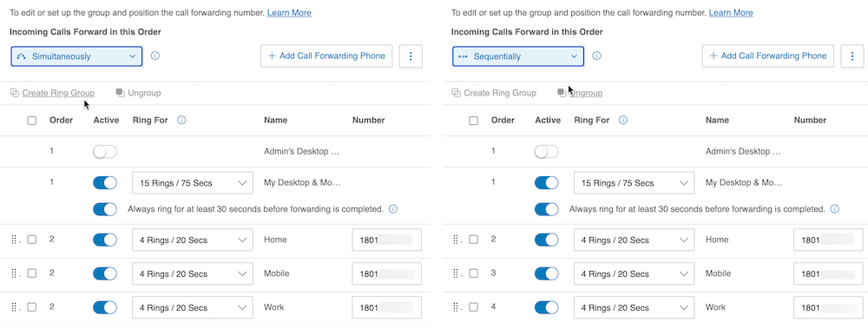
Task: Toggle Home active switch in left panel
Action: [105, 240]
